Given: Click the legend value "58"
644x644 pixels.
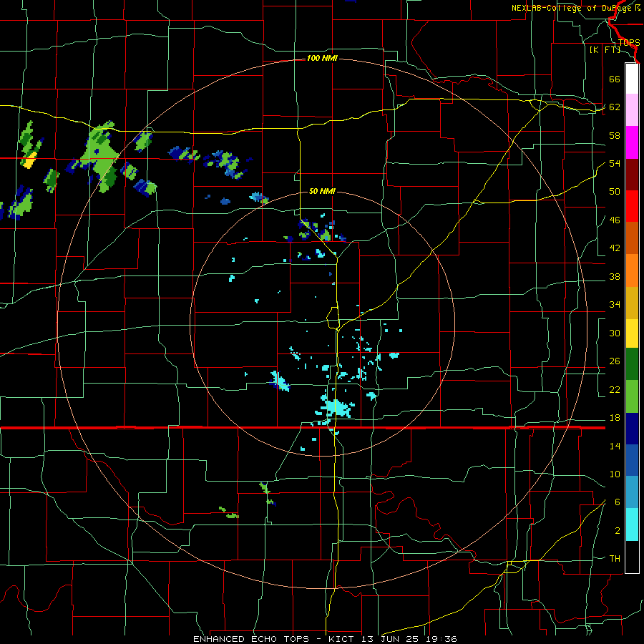Looking at the screenshot, I should coord(615,135).
